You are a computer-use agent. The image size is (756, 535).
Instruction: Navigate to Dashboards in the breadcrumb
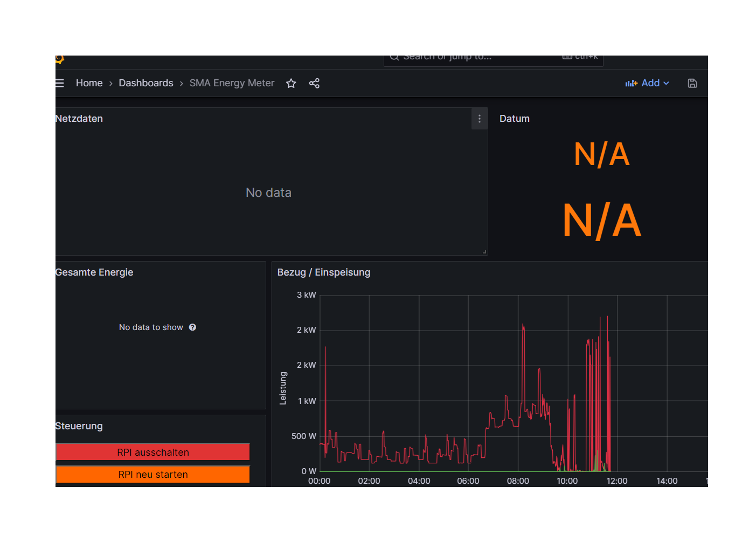146,83
